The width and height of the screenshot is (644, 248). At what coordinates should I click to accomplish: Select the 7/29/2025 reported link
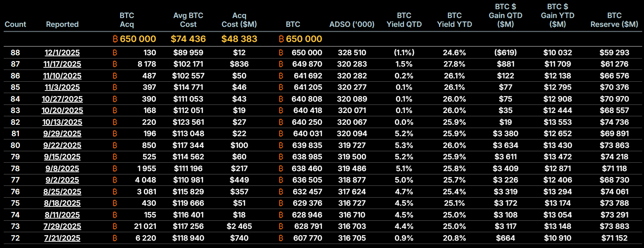pos(62,226)
